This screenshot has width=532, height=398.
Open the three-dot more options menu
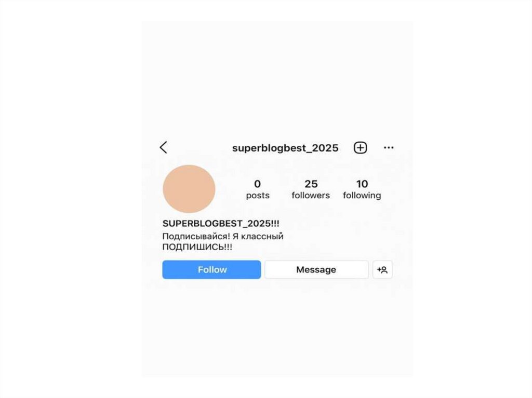tap(389, 147)
